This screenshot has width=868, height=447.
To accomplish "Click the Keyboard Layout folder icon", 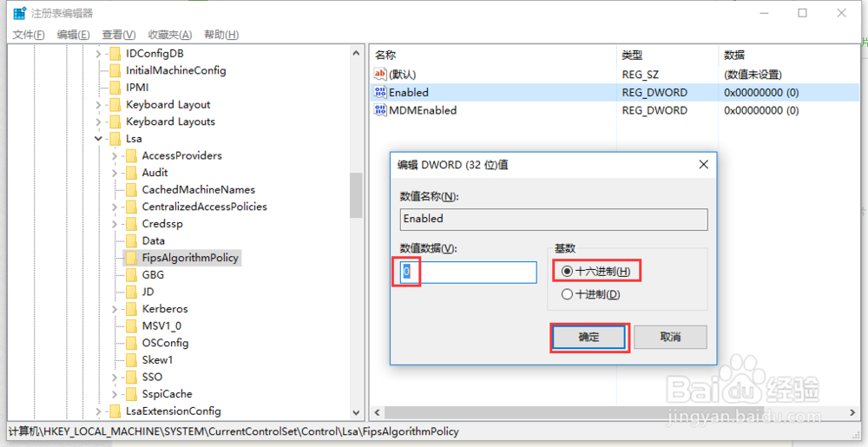I will click(x=115, y=104).
